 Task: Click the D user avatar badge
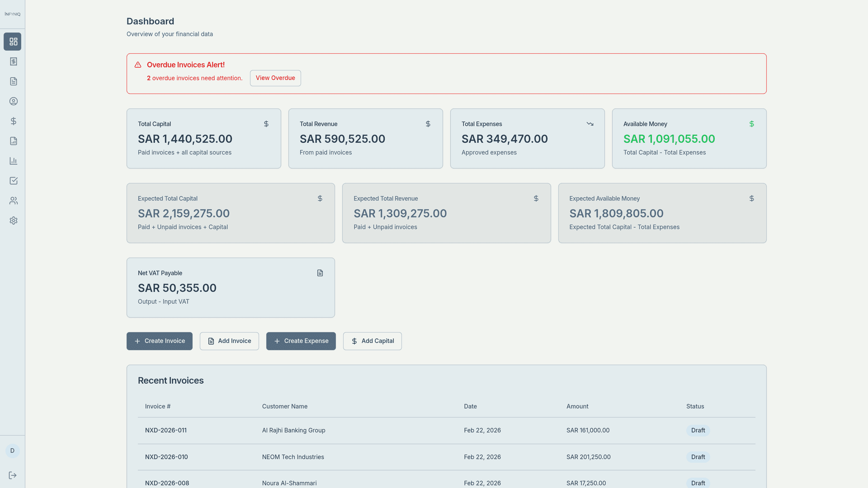(x=12, y=450)
